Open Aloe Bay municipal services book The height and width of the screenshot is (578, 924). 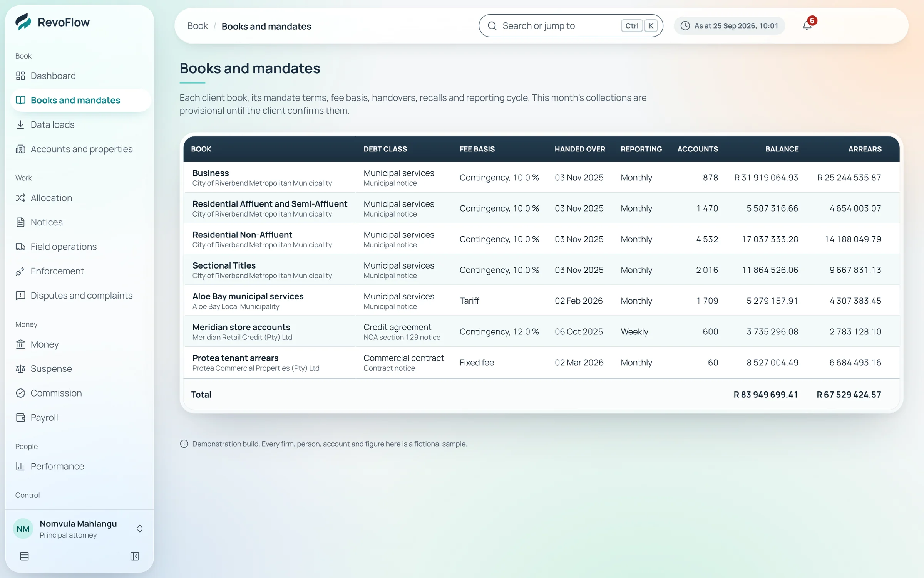tap(541, 301)
